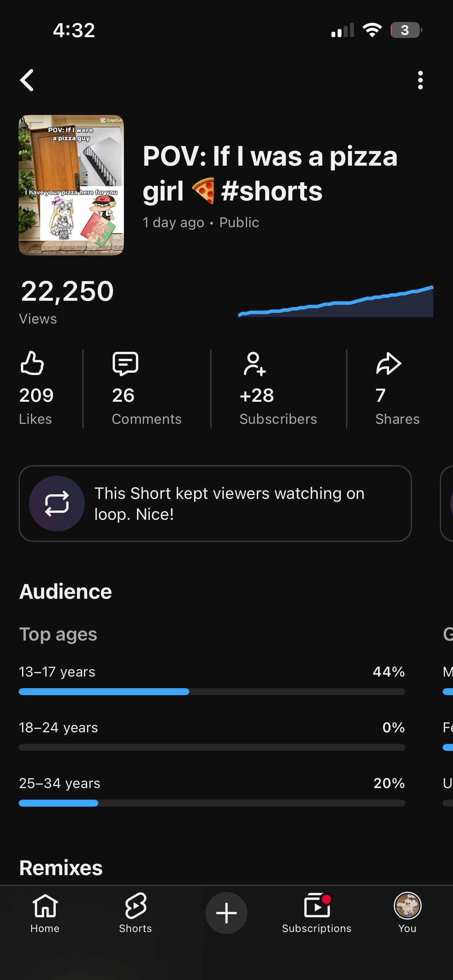This screenshot has width=453, height=980.
Task: Open the views trend chart
Action: click(x=336, y=301)
